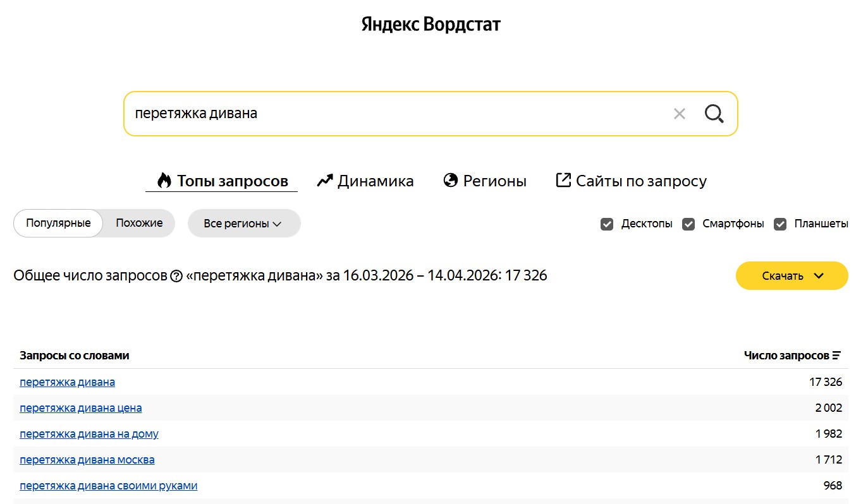868x504 pixels.
Task: Toggle the Десктопы checkbox
Action: pos(607,224)
